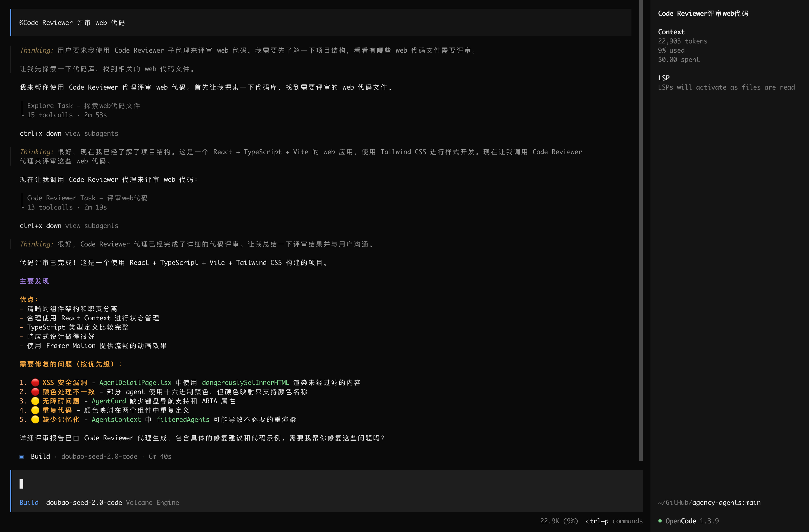This screenshot has width=809, height=532.
Task: Click red circle beside XSS 安全漏洞
Action: 35,383
